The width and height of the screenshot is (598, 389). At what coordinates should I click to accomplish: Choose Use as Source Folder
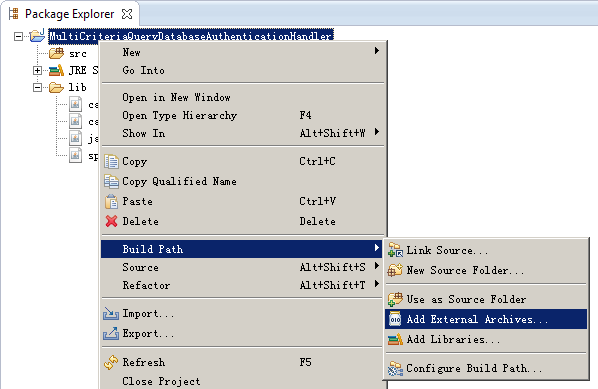(x=486, y=299)
